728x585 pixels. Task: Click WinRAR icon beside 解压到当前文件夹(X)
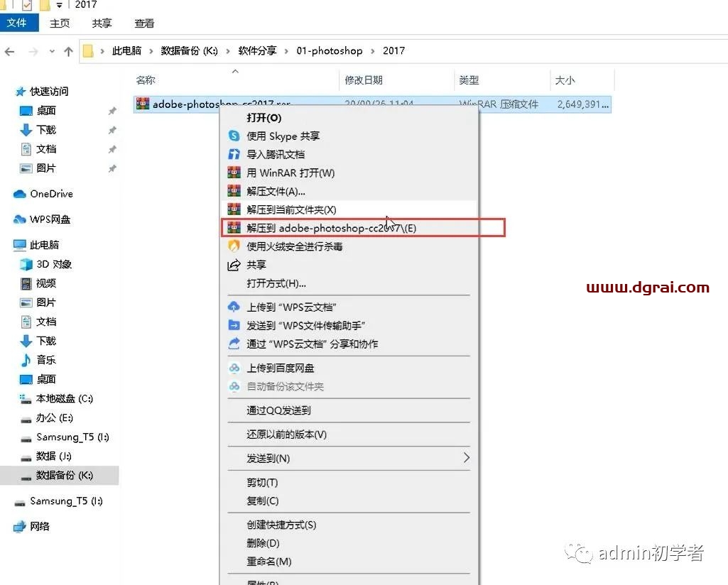(x=234, y=209)
